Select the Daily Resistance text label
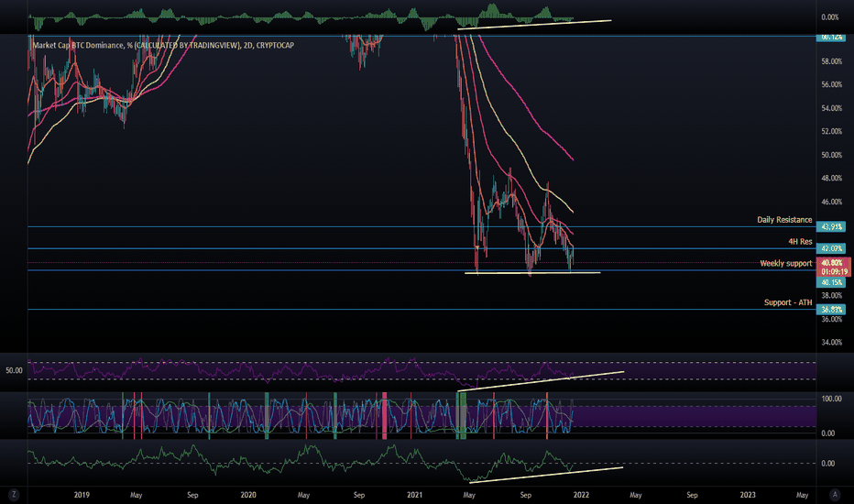Screen dimensions: 854x504 (784, 220)
